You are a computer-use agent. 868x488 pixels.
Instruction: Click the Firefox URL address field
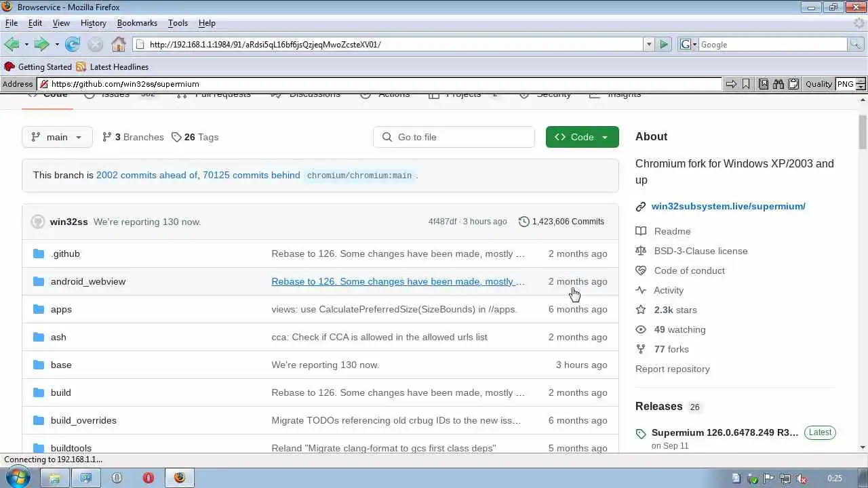(x=388, y=44)
